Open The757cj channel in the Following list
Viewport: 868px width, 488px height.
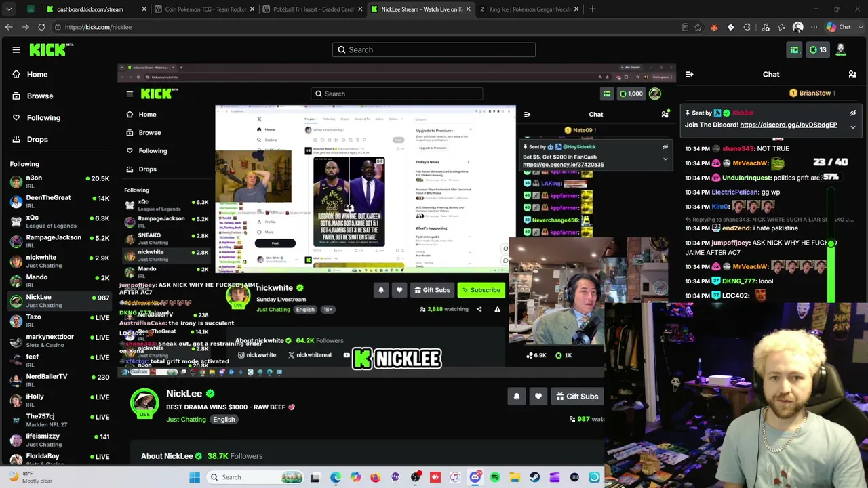tap(59, 420)
